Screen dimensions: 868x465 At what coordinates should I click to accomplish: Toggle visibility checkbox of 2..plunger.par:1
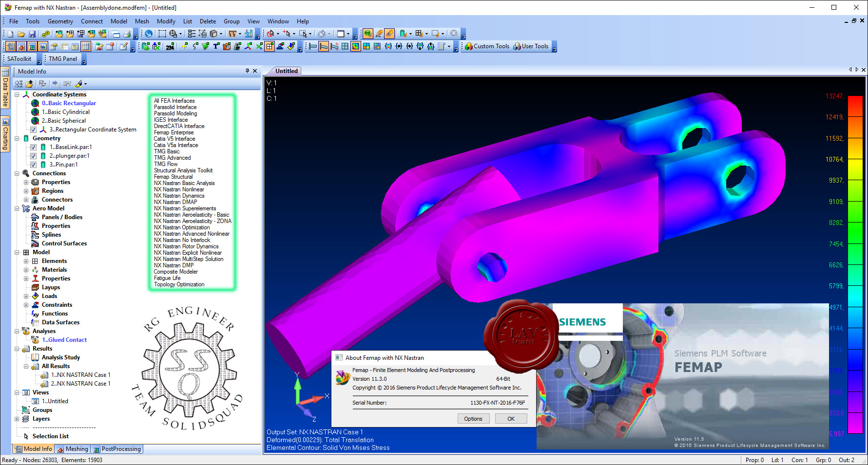point(33,156)
